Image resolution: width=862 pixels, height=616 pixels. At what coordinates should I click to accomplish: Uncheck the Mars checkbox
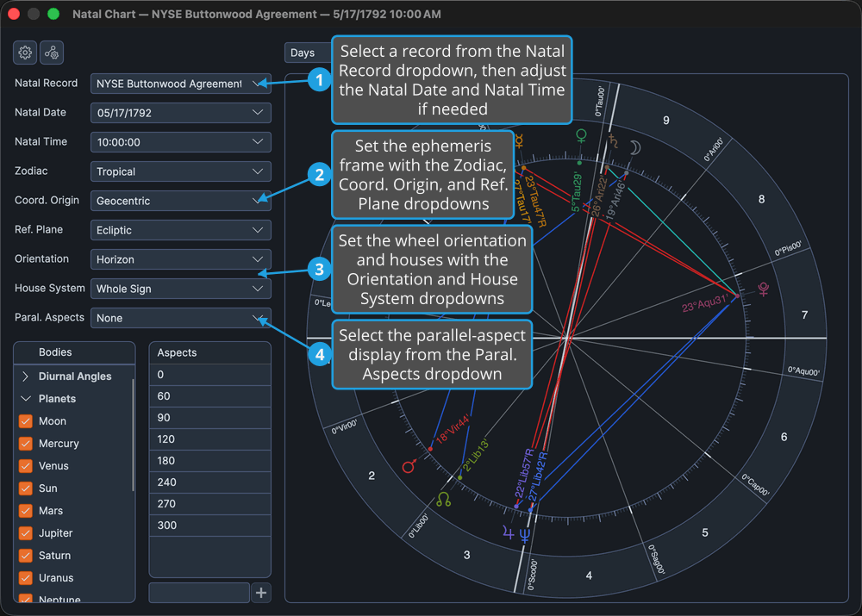tap(25, 511)
